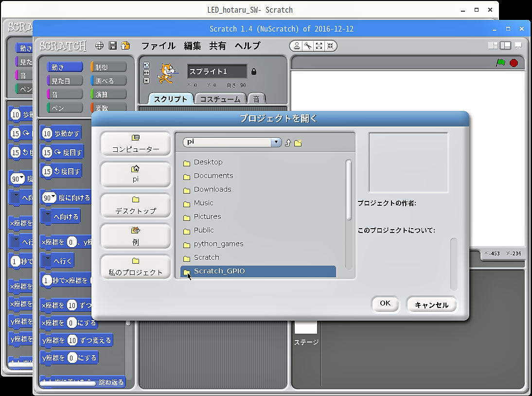Click the 例 examples shortcut button

(x=136, y=236)
